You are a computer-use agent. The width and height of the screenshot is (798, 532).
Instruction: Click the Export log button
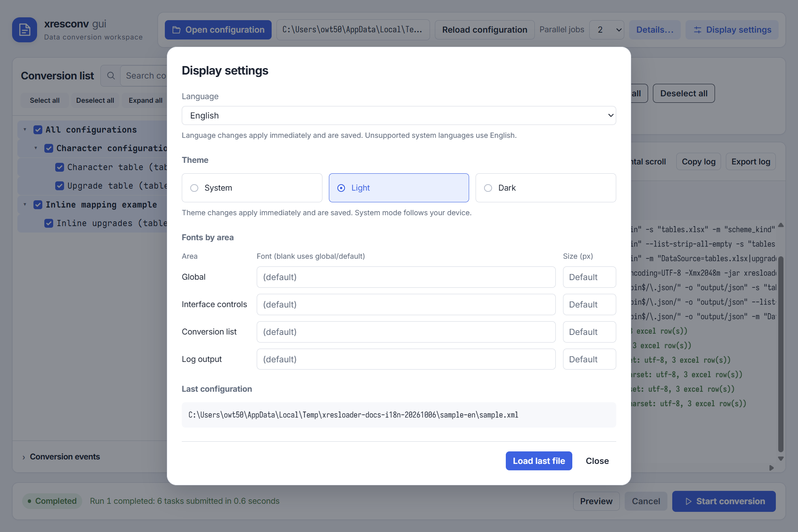coord(750,162)
